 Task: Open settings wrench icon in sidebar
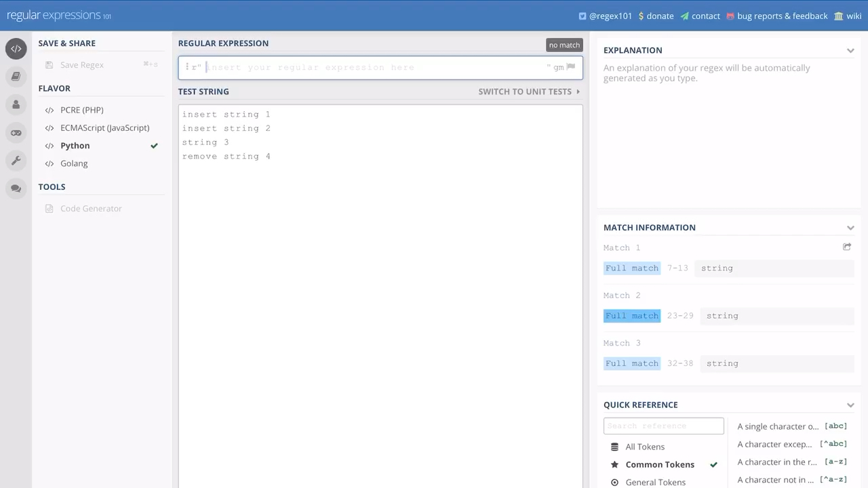click(16, 161)
